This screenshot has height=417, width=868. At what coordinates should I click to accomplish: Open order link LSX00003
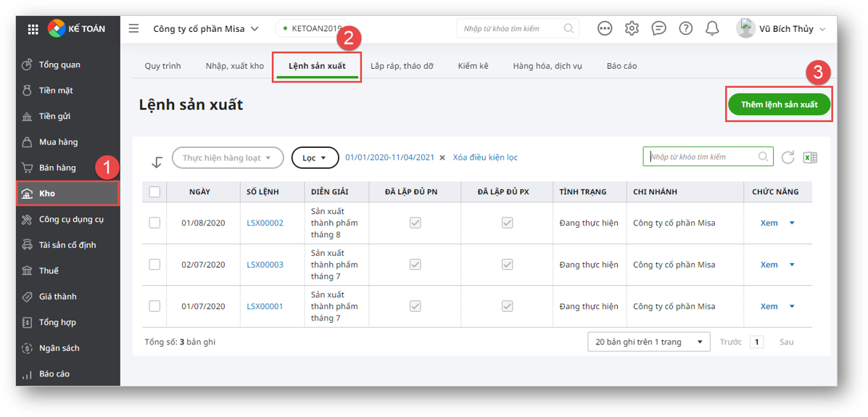coord(265,265)
